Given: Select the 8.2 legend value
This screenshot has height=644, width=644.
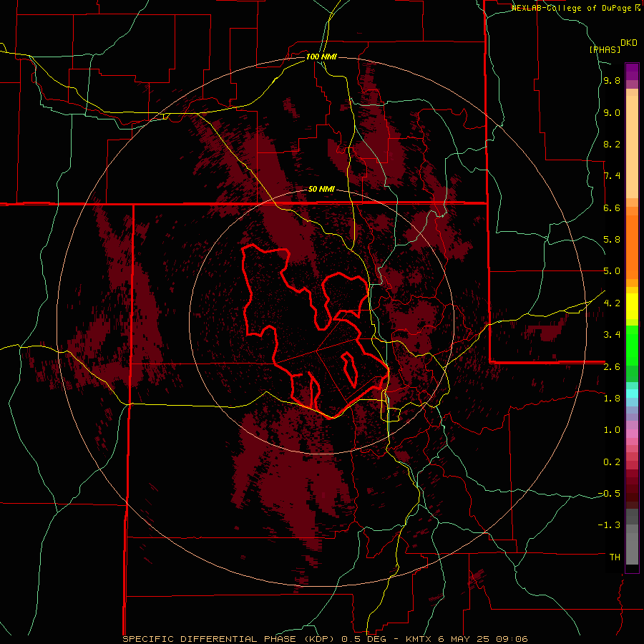Looking at the screenshot, I should pos(612,144).
